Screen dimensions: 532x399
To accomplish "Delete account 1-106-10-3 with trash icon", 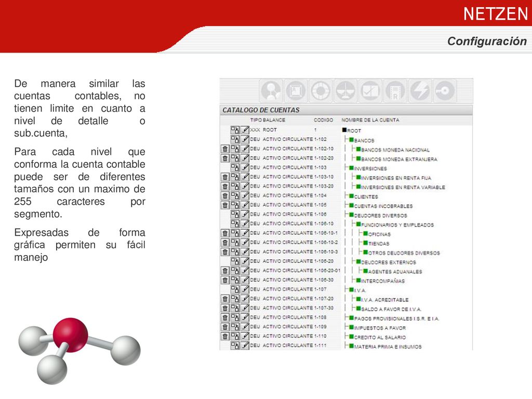I will 225,252.
